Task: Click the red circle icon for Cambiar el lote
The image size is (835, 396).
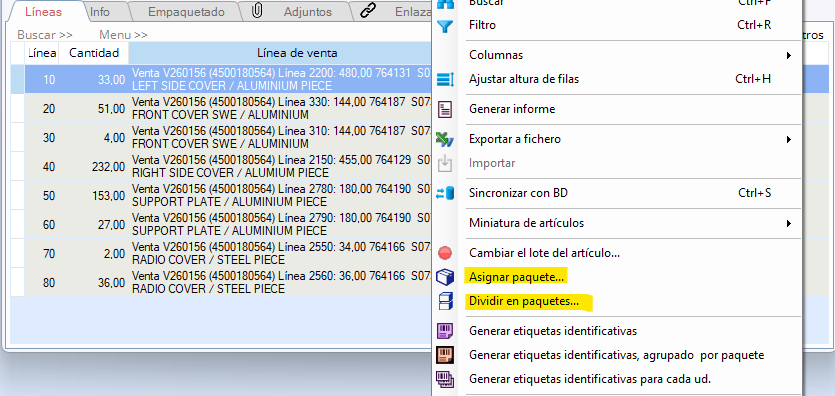Action: tap(445, 253)
